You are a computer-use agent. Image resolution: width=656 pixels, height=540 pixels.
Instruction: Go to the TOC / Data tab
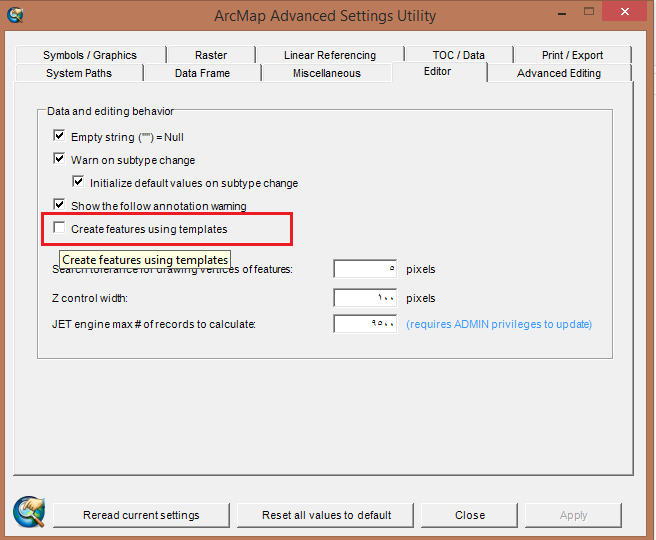pos(459,55)
